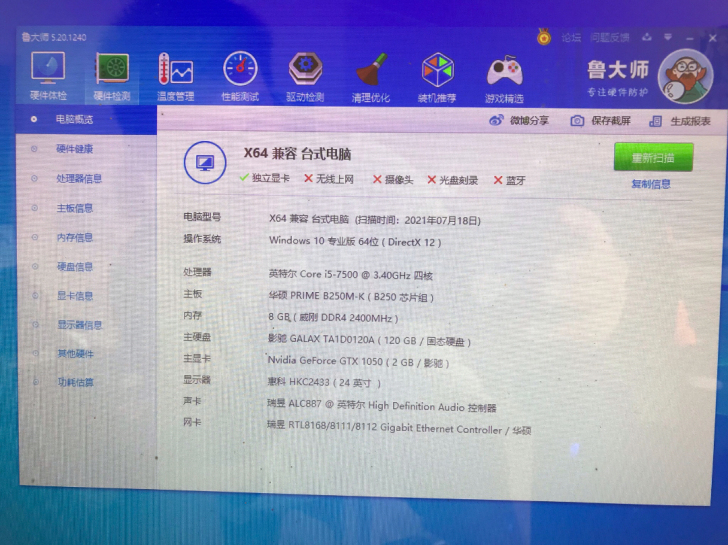Click the round computer monitor icon
The image size is (728, 545).
(205, 162)
